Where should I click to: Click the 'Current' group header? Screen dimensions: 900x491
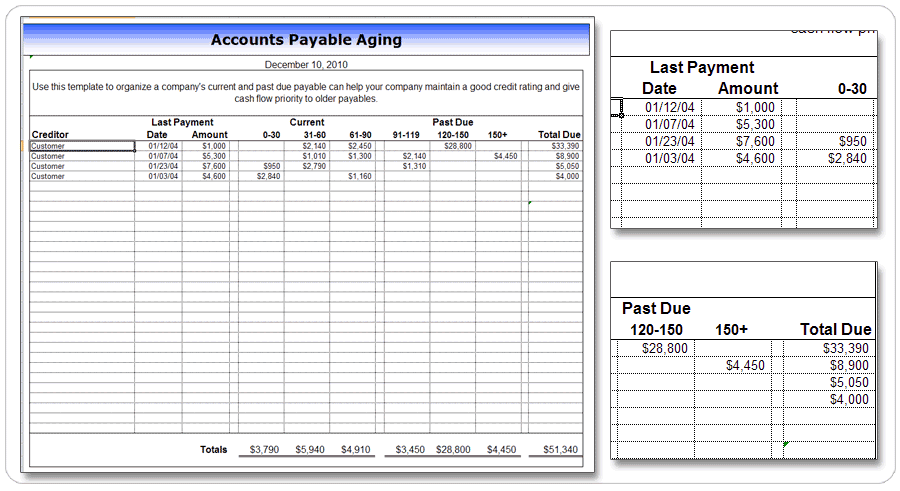pyautogui.click(x=307, y=122)
